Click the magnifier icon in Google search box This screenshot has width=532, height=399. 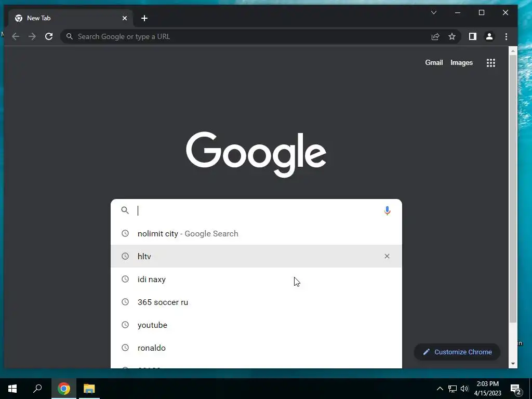coord(125,210)
